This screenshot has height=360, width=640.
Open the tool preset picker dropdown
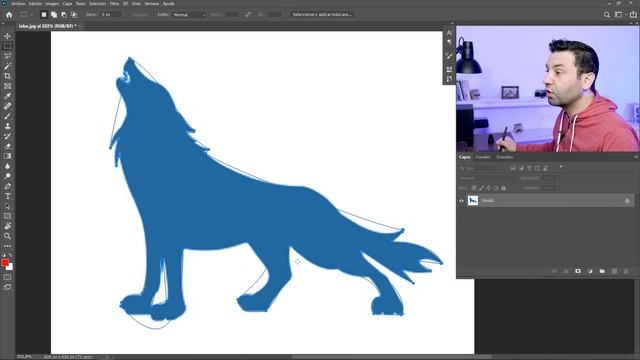(x=26, y=15)
